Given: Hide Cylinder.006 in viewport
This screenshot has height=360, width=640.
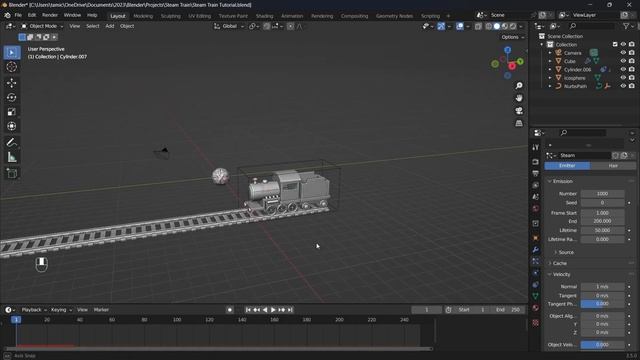Looking at the screenshot, I should click(623, 69).
